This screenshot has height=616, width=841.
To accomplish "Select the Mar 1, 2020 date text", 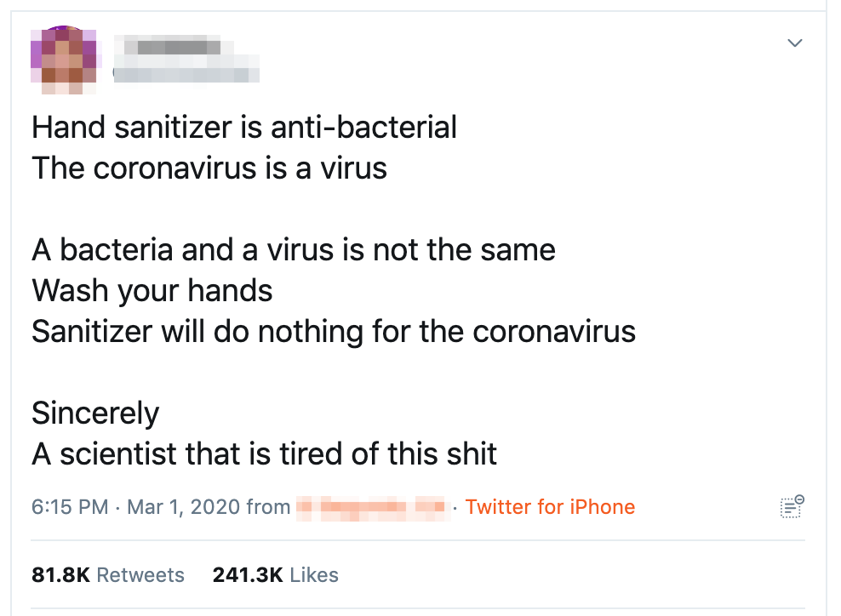I will (x=183, y=506).
